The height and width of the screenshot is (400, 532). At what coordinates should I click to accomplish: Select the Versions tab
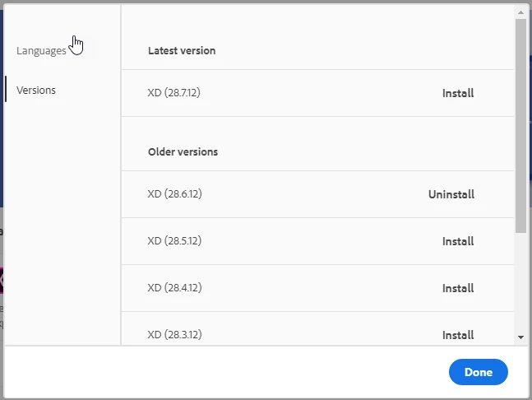tap(36, 90)
